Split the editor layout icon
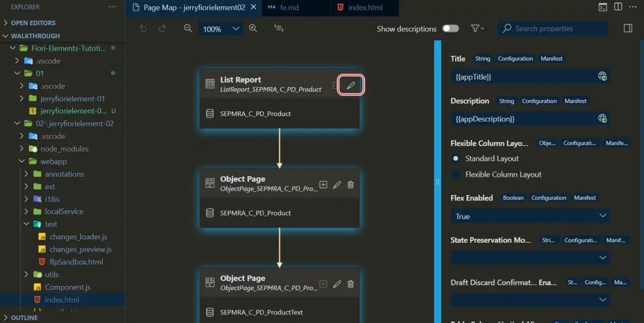644x323 pixels. (x=618, y=8)
